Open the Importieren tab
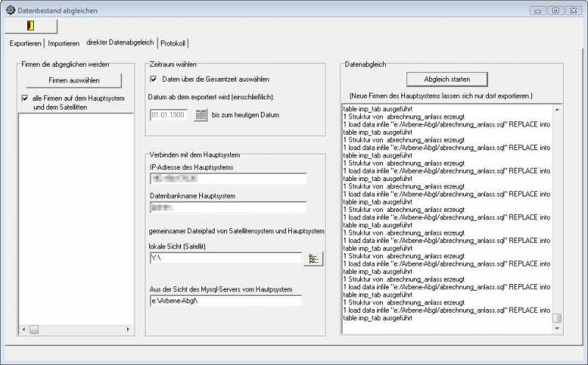Screen dimensions: 588x365 coord(63,43)
